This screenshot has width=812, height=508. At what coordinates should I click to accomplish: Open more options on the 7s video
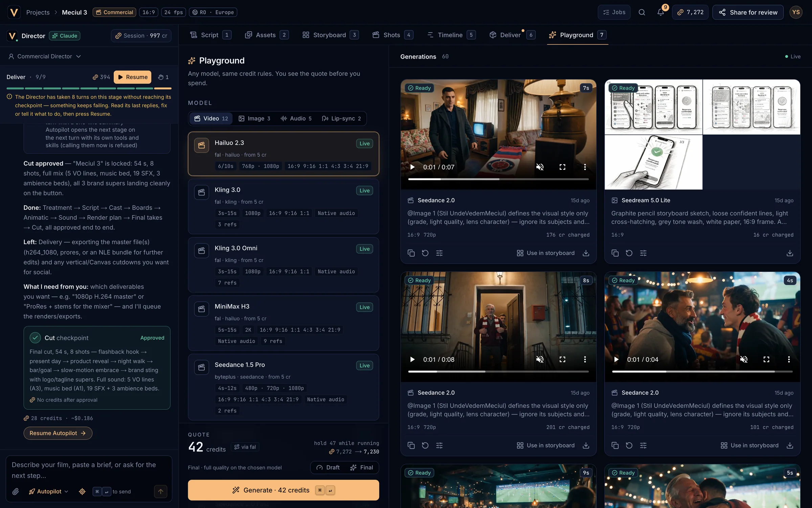(x=585, y=167)
